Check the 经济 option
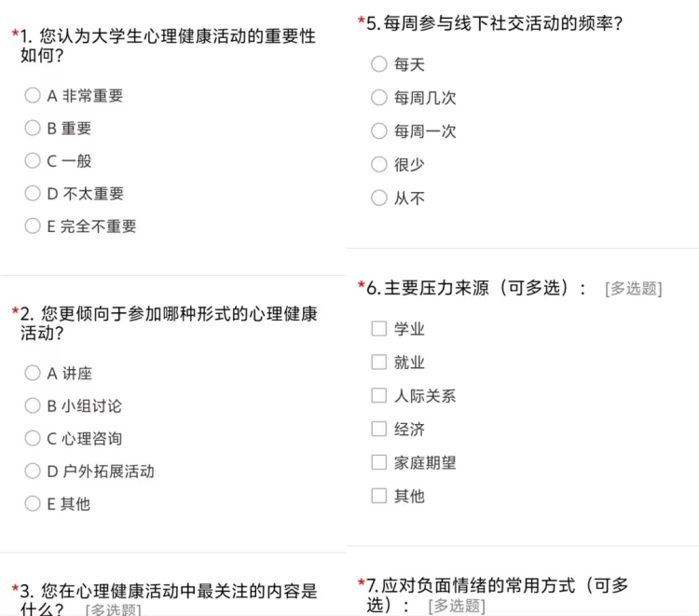699x616 pixels. coord(378,429)
